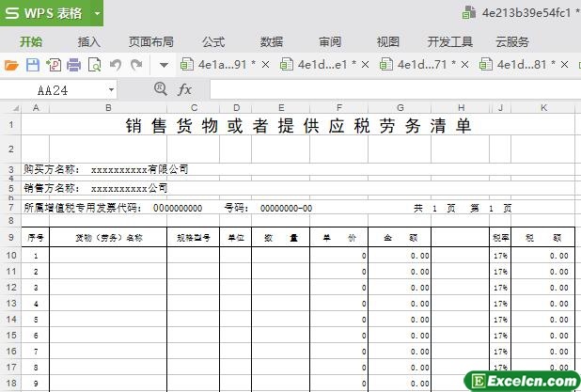Click the redo arrow icon

tap(136, 65)
